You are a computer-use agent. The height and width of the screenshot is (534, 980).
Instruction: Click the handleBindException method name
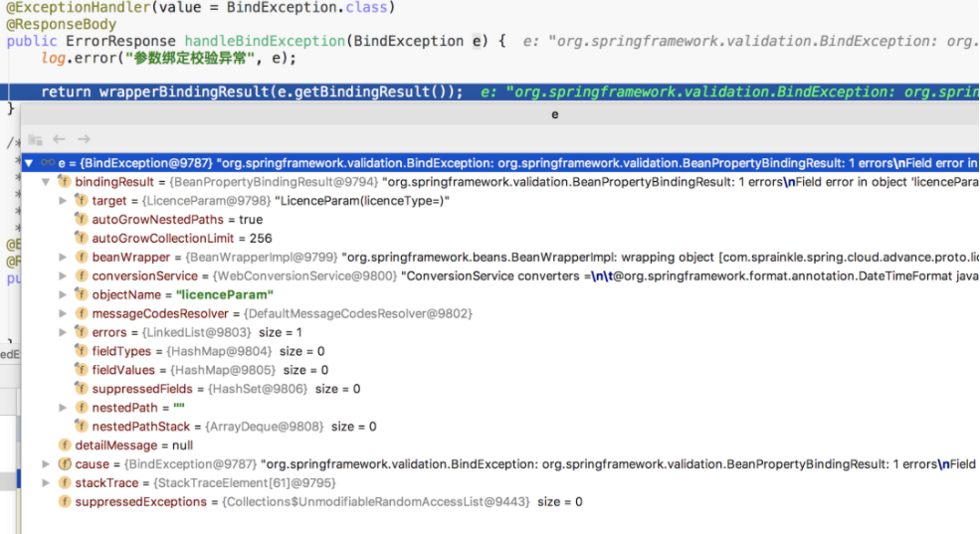[265, 41]
